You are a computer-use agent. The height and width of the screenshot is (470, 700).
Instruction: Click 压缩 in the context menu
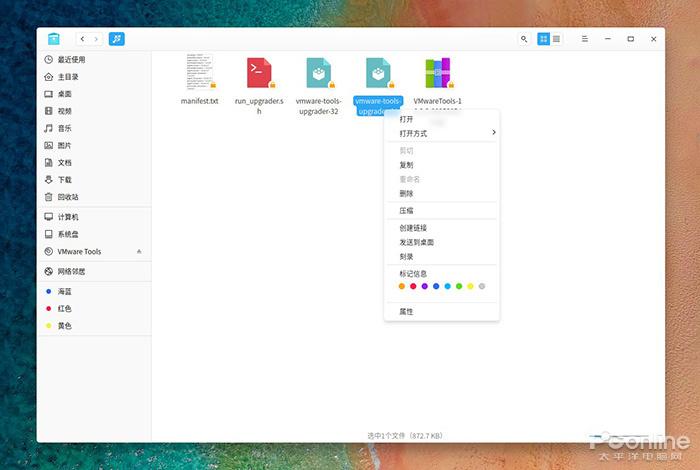pyautogui.click(x=406, y=211)
